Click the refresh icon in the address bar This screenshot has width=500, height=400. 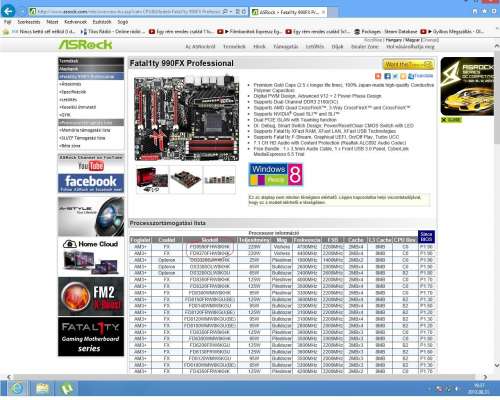point(244,12)
